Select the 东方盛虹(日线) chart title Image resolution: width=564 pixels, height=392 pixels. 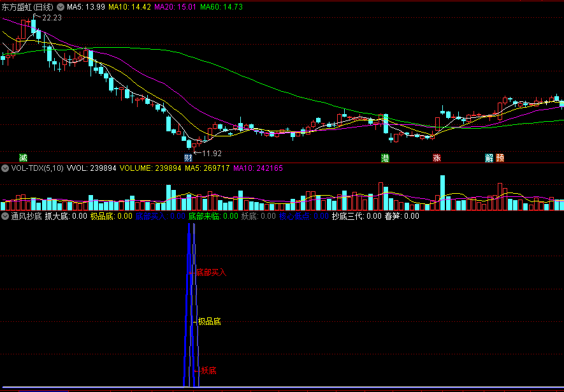click(27, 7)
